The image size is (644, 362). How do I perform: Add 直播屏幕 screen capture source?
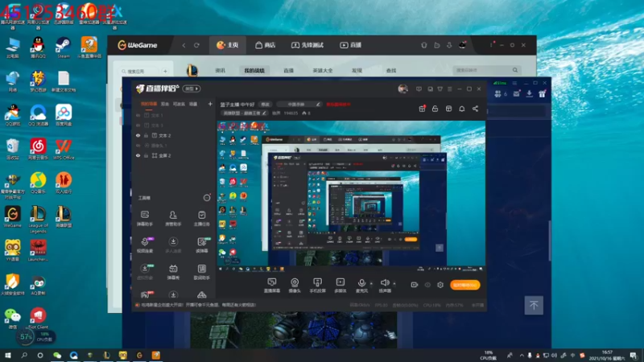(x=271, y=285)
